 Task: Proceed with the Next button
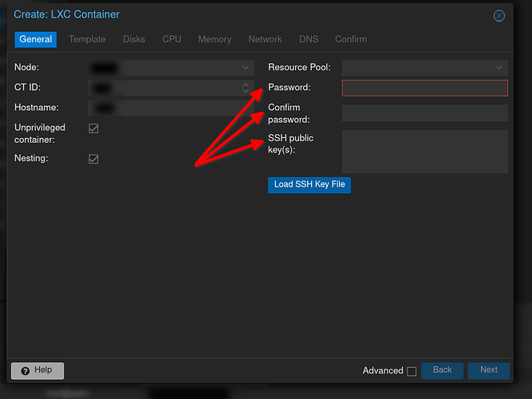click(489, 370)
